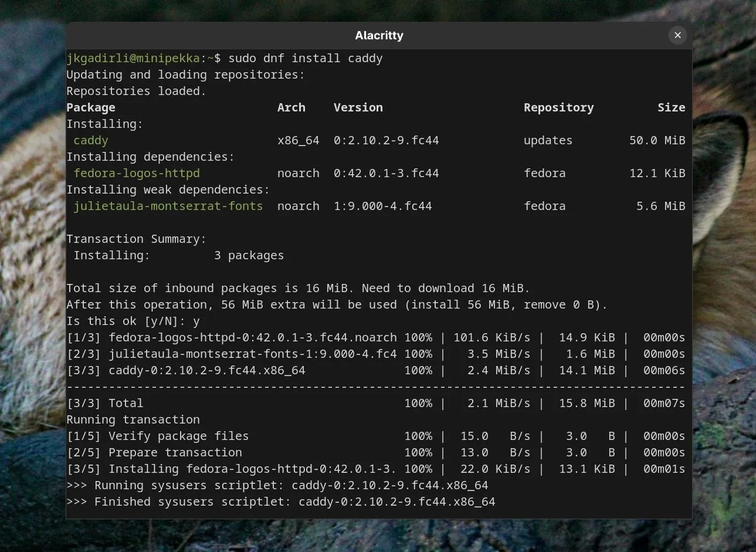
Task: Click the green fedora-logos-httpd package name
Action: tap(137, 173)
